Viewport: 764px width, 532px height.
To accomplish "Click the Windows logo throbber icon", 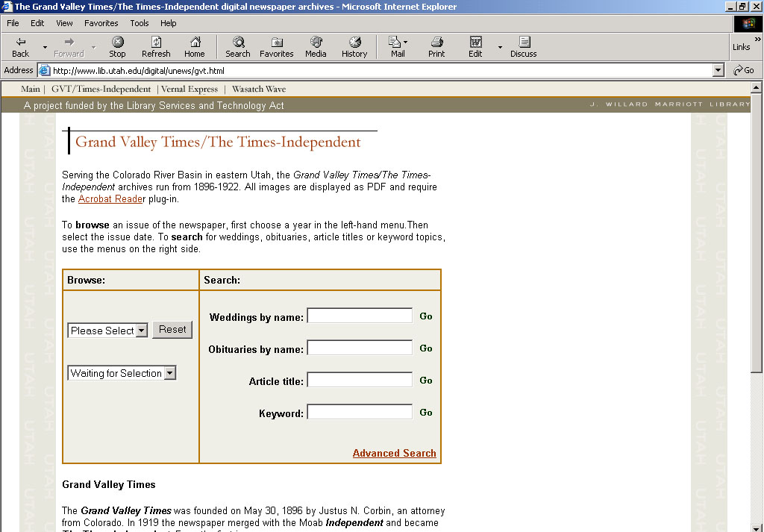I will [x=748, y=23].
